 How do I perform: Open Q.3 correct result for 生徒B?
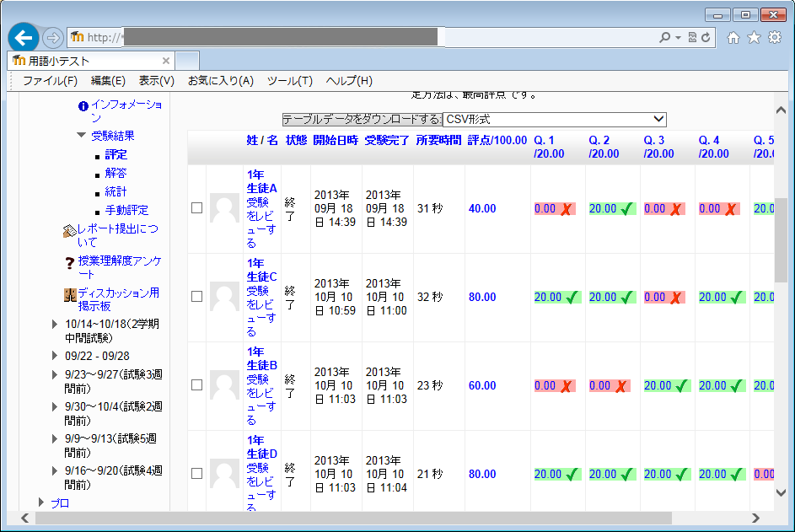[x=666, y=386]
